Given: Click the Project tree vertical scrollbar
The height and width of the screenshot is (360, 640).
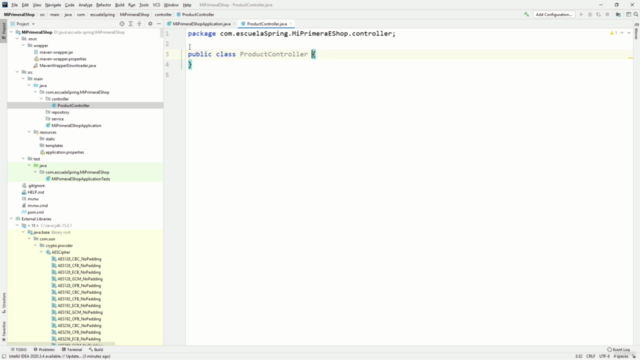Looking at the screenshot, I should point(162,33).
